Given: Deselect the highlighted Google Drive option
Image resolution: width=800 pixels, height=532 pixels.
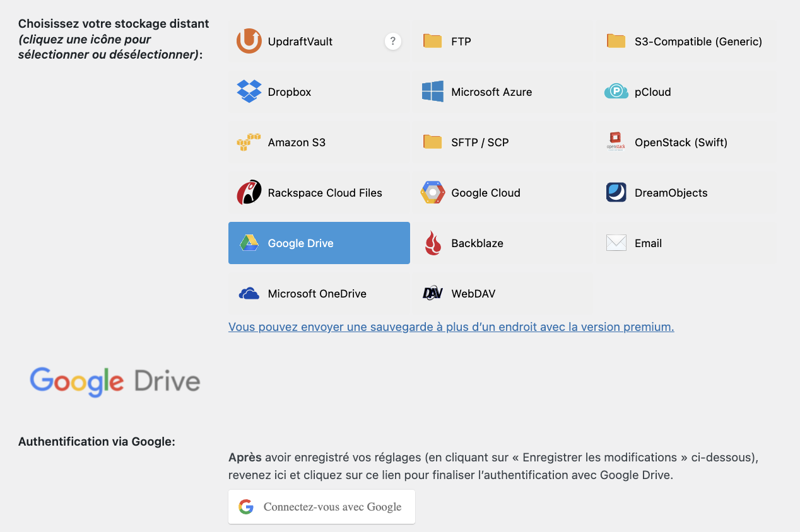Looking at the screenshot, I should coord(319,243).
